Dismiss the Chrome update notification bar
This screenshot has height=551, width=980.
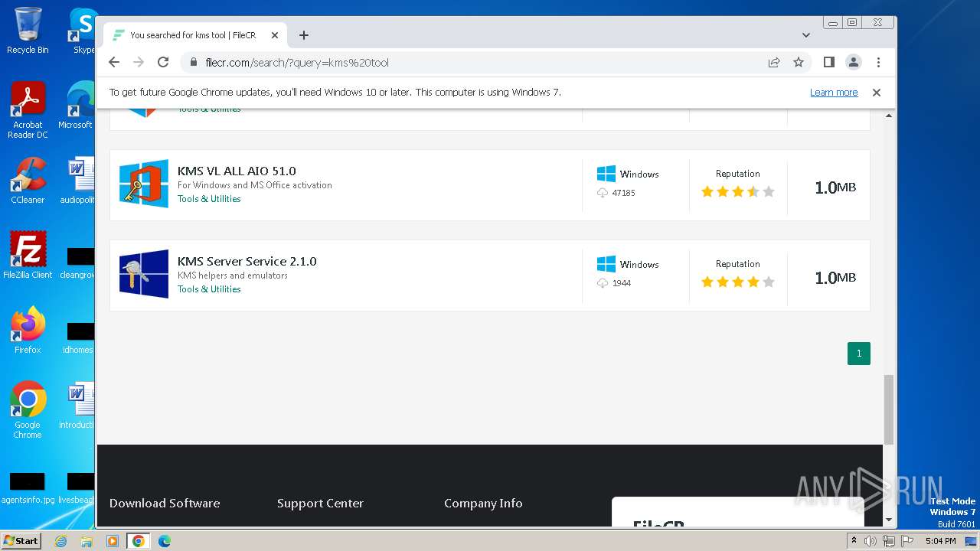pos(877,93)
